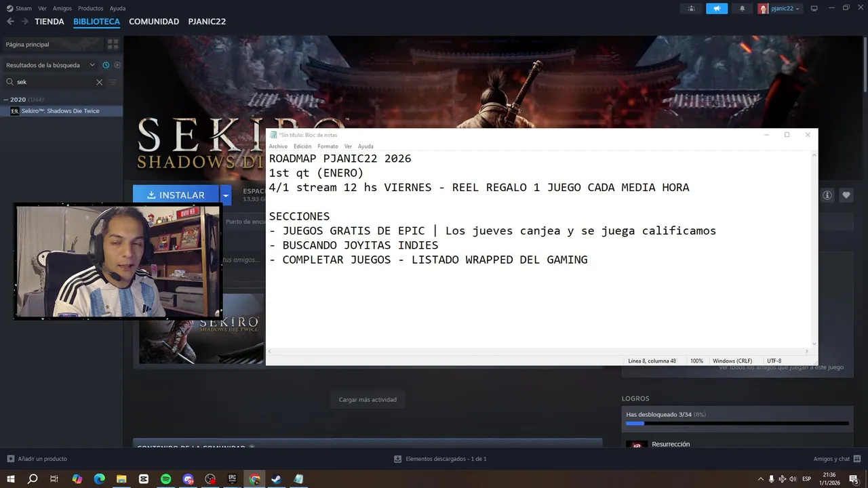Switch to Big Picture mode monitor icon
The height and width of the screenshot is (488, 868).
coord(814,8)
